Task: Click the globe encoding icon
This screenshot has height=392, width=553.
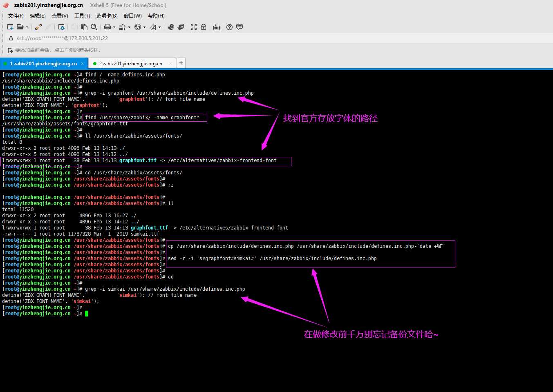Action: pos(138,27)
